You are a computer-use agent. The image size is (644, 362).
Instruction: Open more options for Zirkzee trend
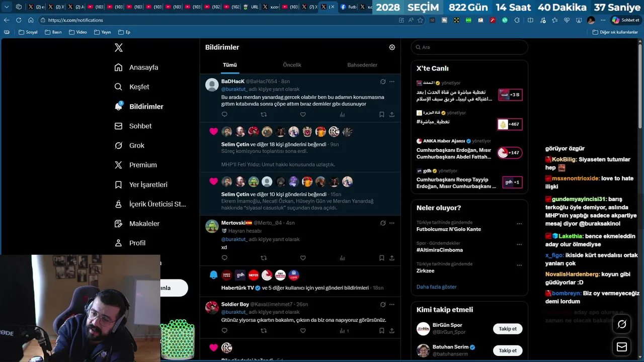[519, 265]
